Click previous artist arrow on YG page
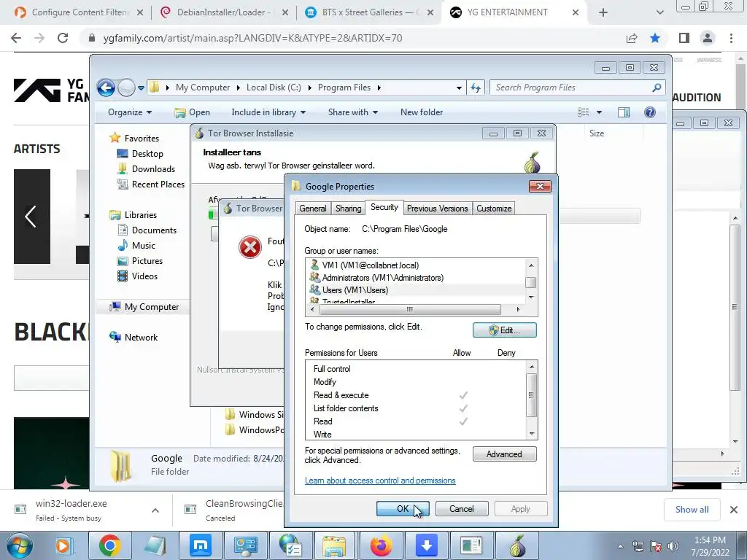Viewport: 747px width, 560px height. tap(31, 217)
